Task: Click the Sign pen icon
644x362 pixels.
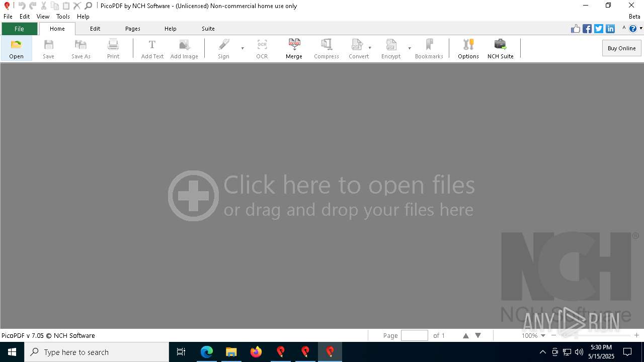Action: pos(223,45)
